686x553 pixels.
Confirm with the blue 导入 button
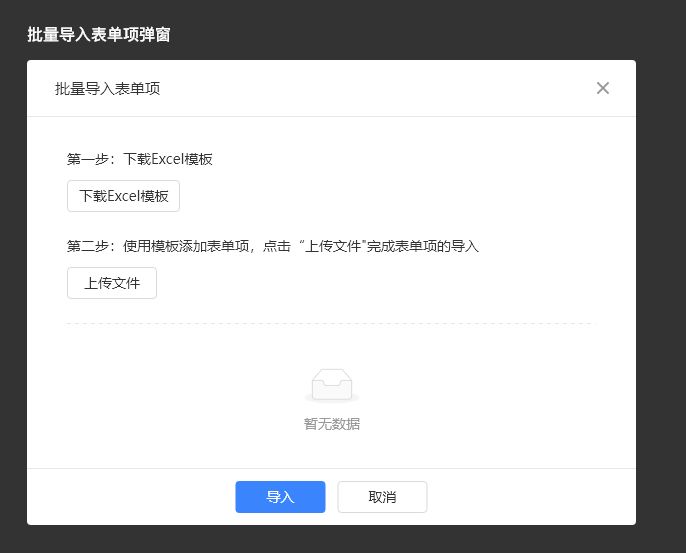tap(280, 497)
